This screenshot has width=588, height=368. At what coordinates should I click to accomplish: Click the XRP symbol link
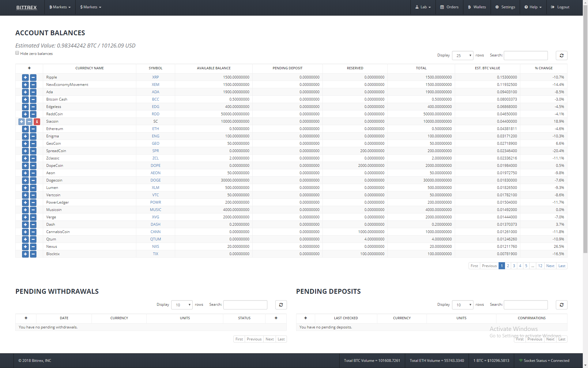pyautogui.click(x=156, y=77)
